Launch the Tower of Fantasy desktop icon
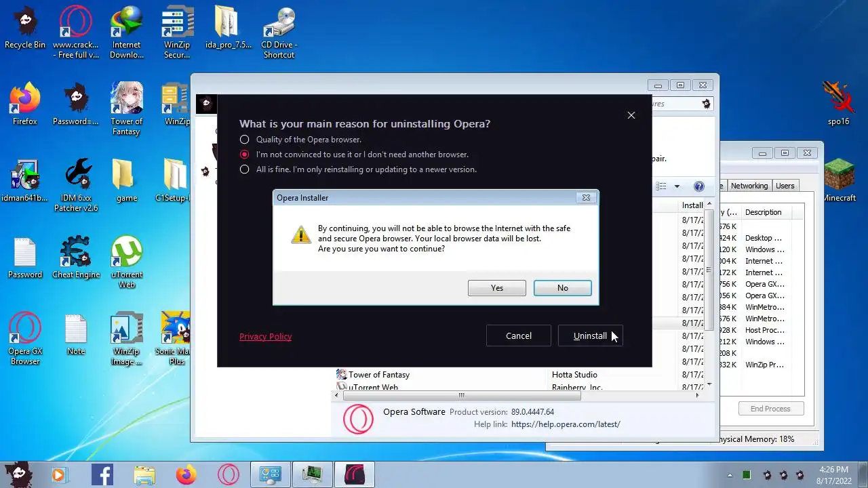The image size is (868, 488). click(x=126, y=109)
